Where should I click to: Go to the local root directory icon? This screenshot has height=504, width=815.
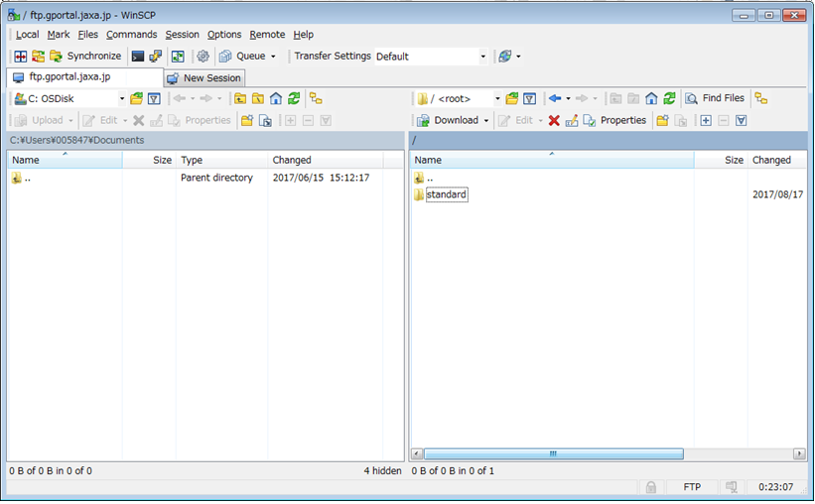258,98
